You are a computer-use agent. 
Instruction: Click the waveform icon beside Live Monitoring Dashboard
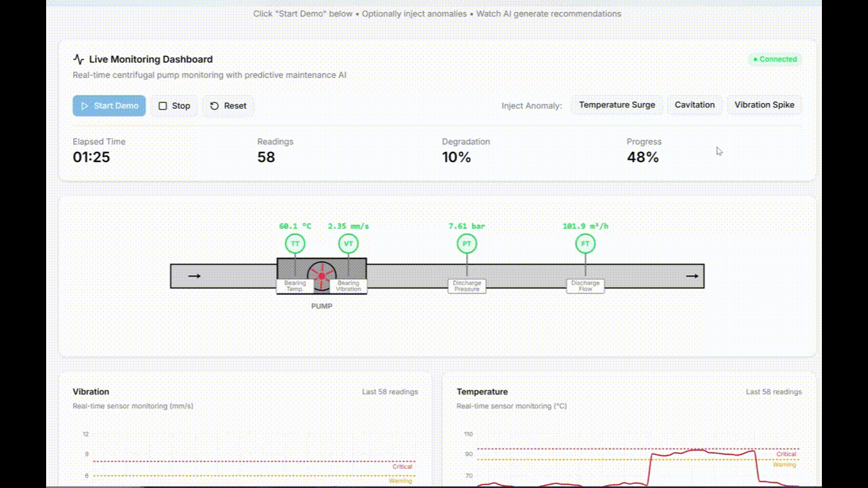(x=77, y=59)
